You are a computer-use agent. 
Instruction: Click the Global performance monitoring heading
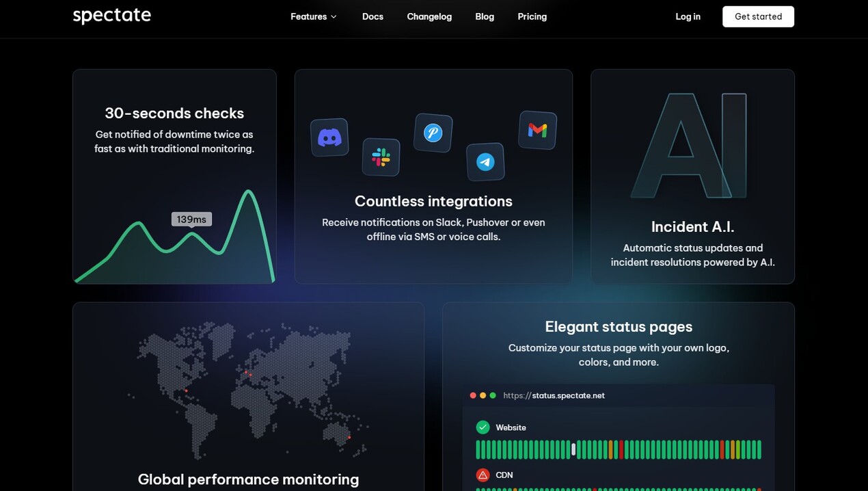(x=248, y=479)
